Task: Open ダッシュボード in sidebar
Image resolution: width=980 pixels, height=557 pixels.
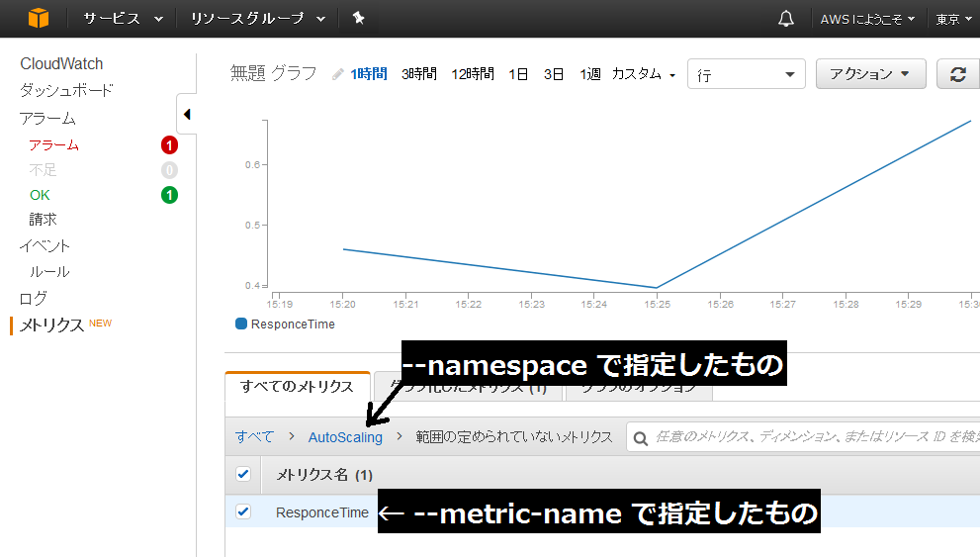Action: pos(66,90)
